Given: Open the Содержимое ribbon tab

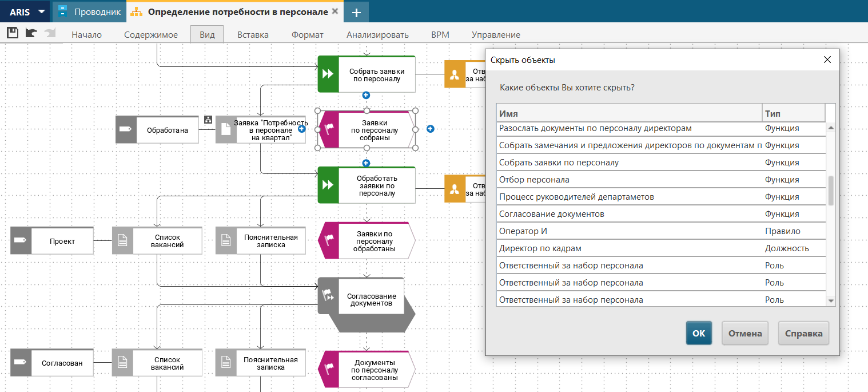Looking at the screenshot, I should [x=151, y=35].
